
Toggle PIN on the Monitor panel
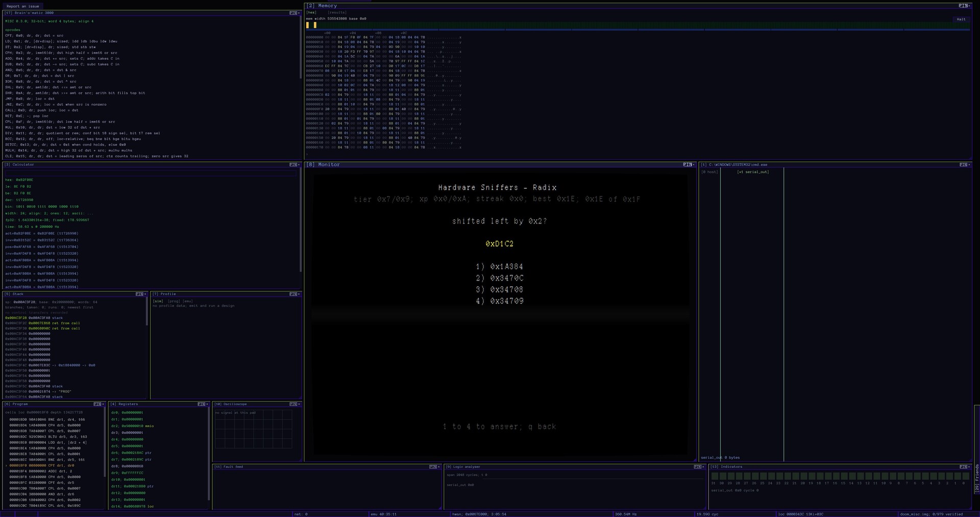coord(687,164)
